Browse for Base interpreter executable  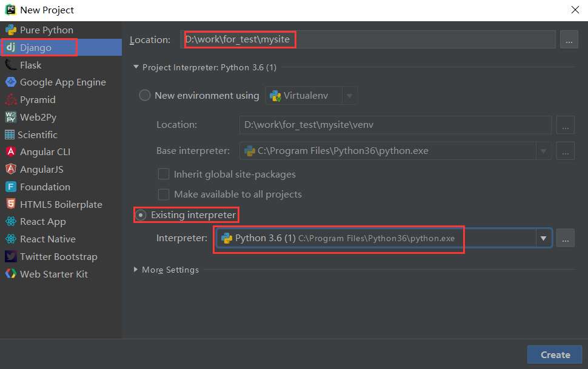click(x=565, y=151)
